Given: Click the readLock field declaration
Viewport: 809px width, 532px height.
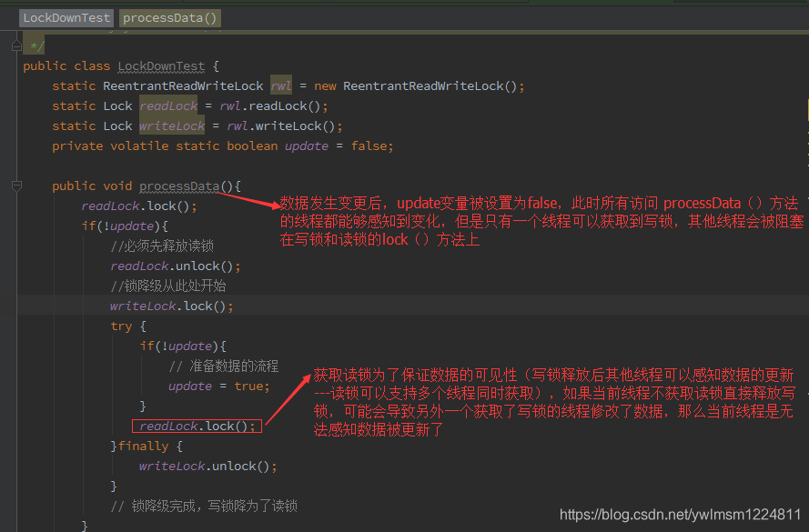Looking at the screenshot, I should [168, 105].
